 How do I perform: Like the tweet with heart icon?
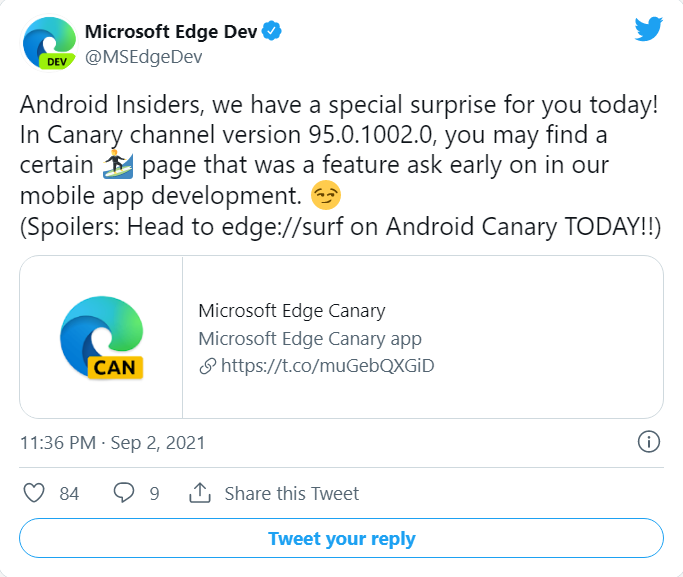click(35, 493)
